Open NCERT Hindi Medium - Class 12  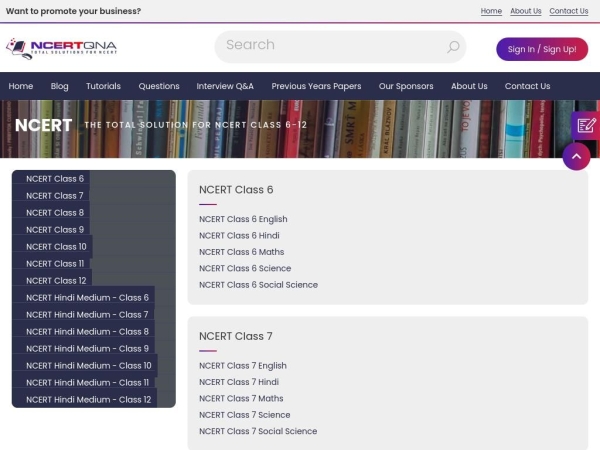pyautogui.click(x=89, y=399)
